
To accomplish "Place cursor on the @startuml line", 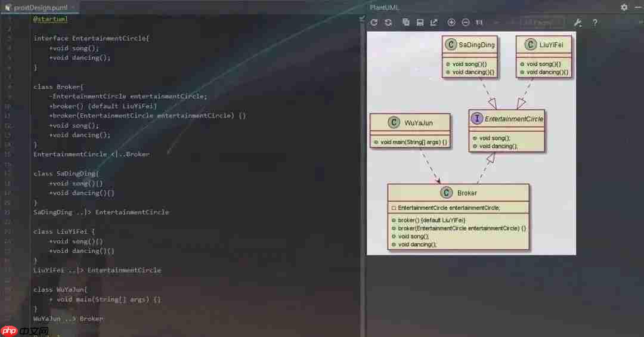I will click(51, 19).
